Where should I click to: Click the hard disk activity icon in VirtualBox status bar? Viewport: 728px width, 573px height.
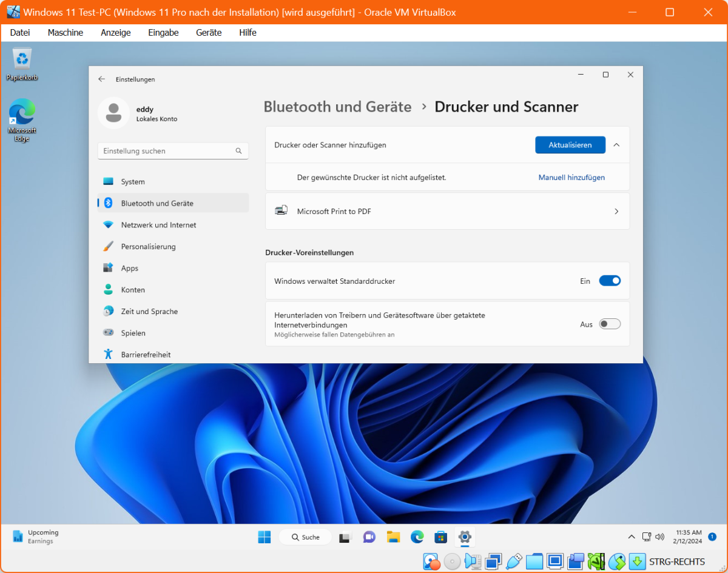click(431, 561)
